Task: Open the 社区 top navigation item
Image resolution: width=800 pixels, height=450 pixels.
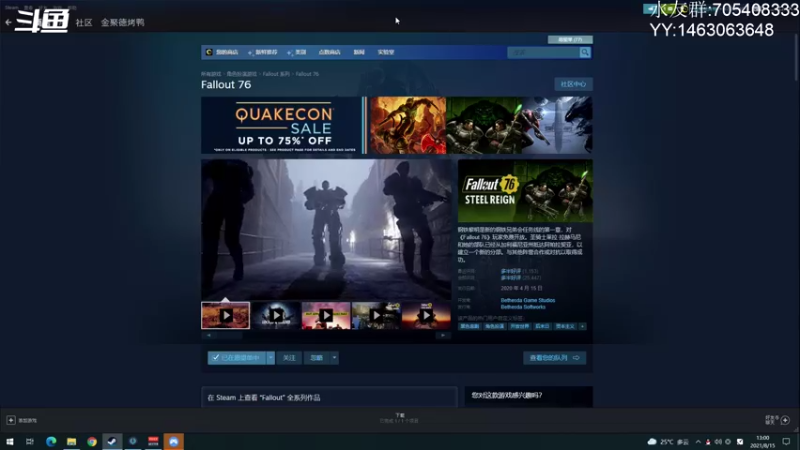Action: pos(84,22)
